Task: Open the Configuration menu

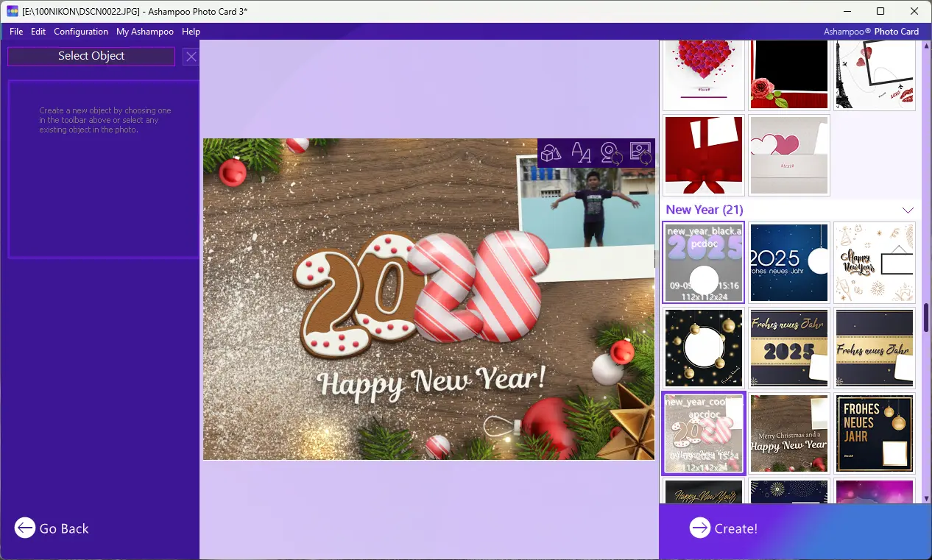Action: pyautogui.click(x=81, y=32)
